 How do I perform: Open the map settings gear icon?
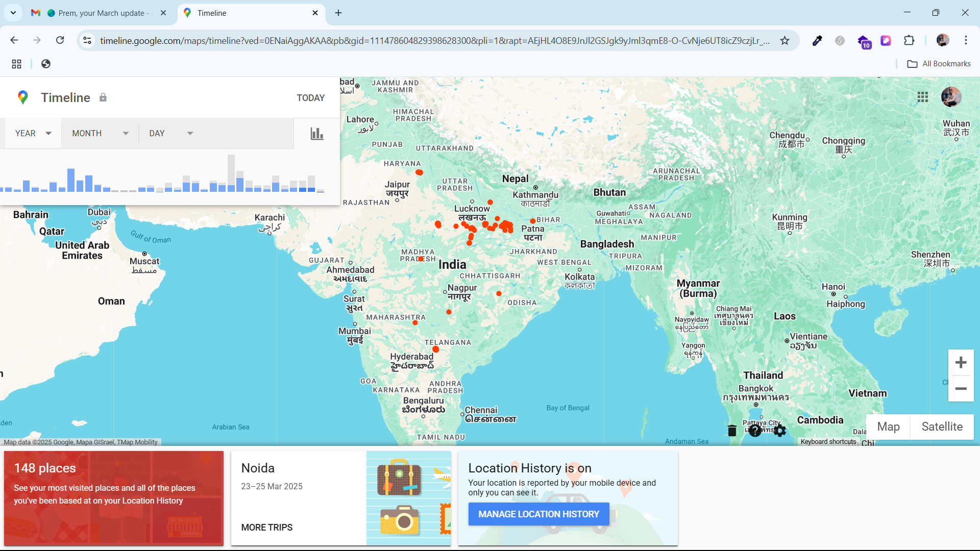point(779,431)
